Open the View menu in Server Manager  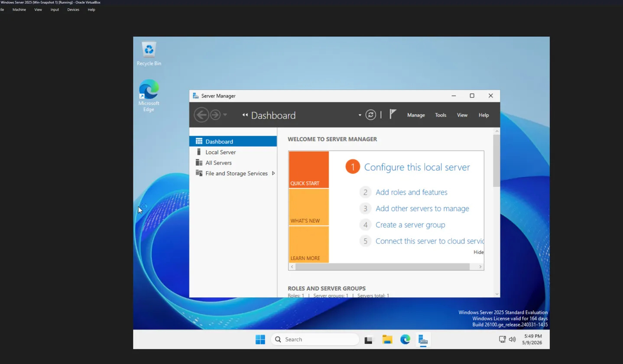pos(462,115)
